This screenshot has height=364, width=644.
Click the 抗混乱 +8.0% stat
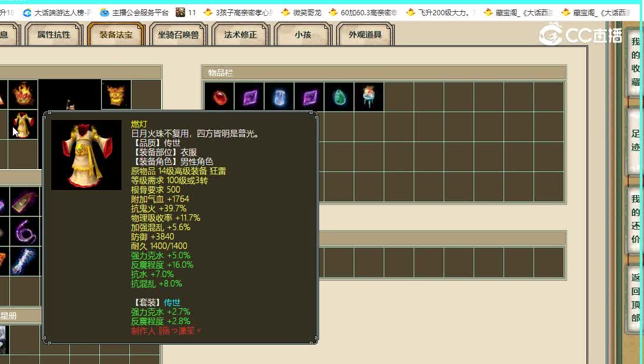tap(156, 284)
